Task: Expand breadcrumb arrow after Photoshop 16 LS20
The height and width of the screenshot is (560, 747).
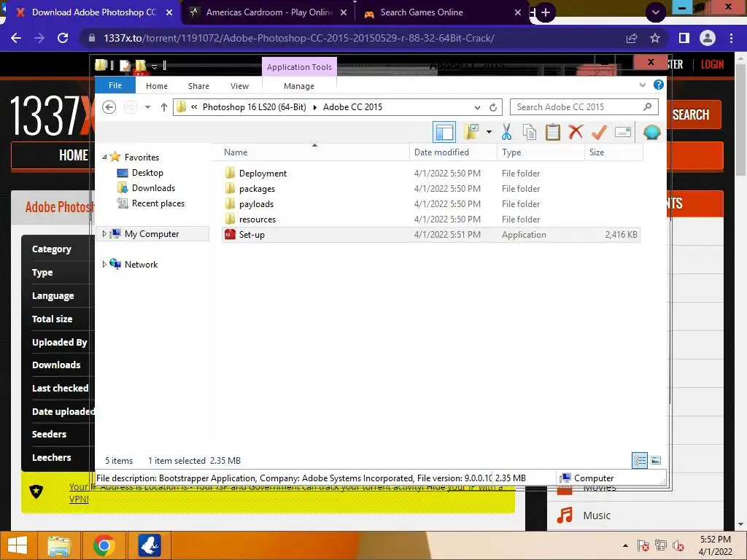Action: (x=314, y=107)
